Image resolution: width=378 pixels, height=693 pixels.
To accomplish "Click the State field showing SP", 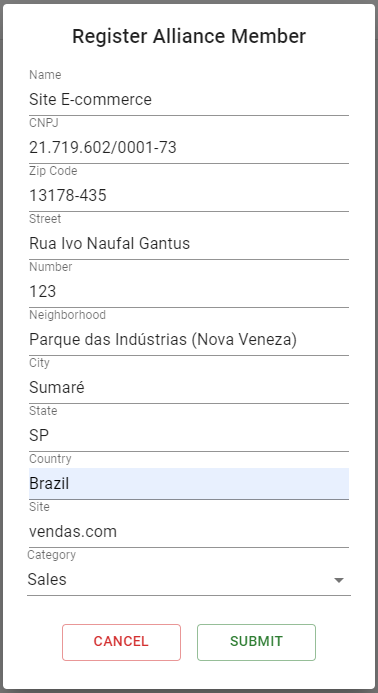I will 189,436.
